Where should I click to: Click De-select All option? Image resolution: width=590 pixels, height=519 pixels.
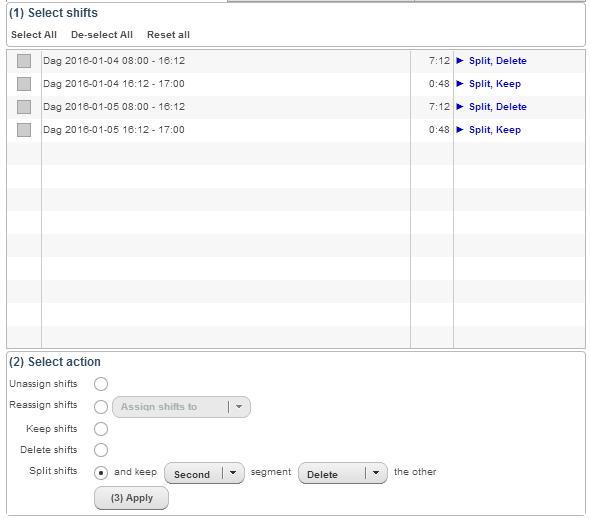pyautogui.click(x=102, y=35)
